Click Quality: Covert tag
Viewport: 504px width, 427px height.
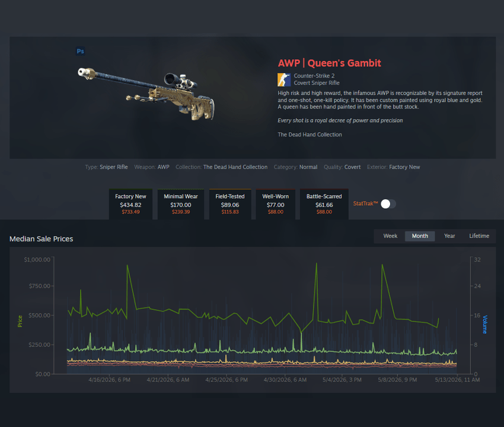(x=342, y=167)
